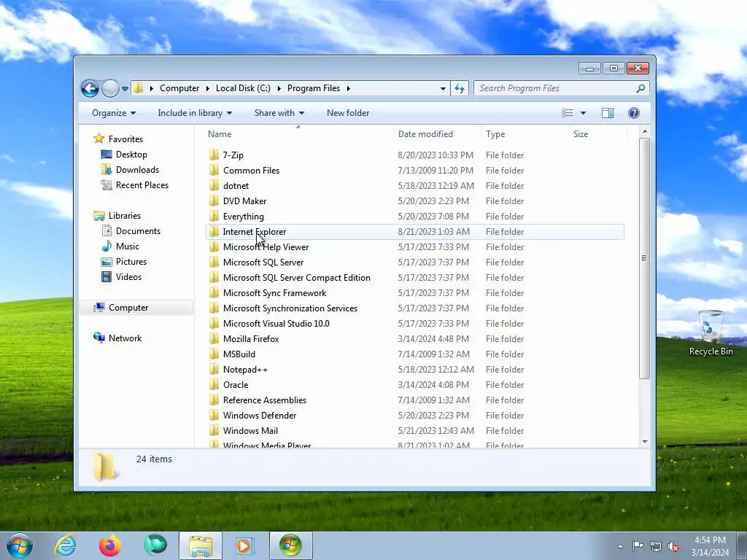Image resolution: width=747 pixels, height=560 pixels.
Task: Select the Windows Mail folder
Action: coord(250,430)
